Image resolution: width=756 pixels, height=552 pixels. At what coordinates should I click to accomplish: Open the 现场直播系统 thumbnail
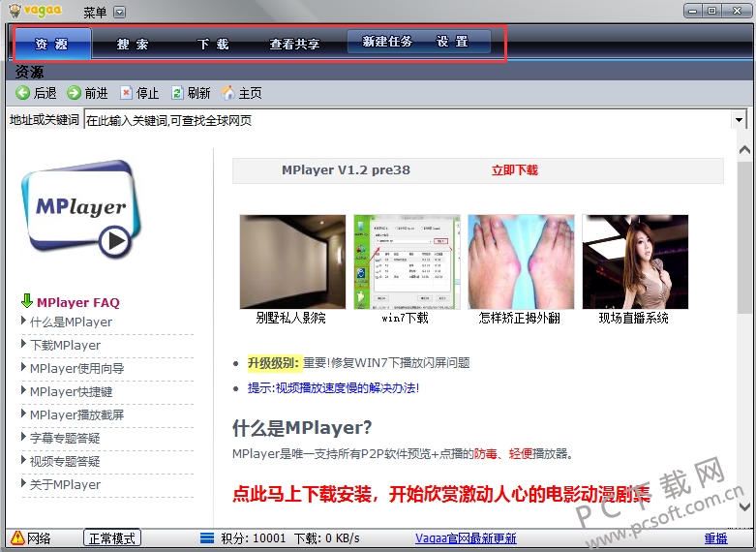point(635,261)
